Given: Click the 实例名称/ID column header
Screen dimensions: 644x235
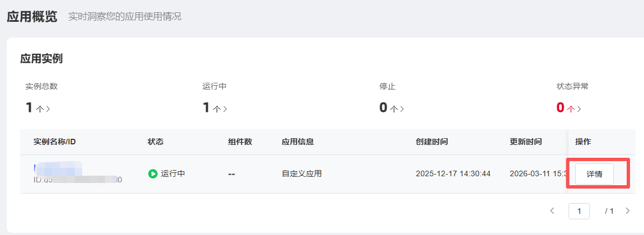Looking at the screenshot, I should point(54,142).
